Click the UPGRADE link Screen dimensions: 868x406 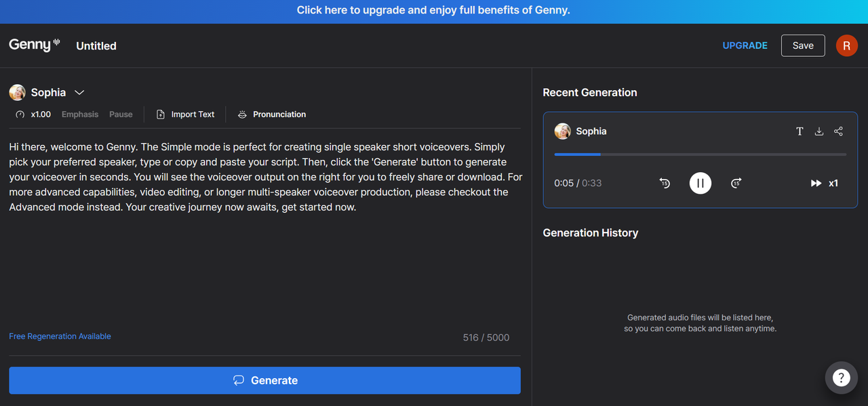(745, 45)
